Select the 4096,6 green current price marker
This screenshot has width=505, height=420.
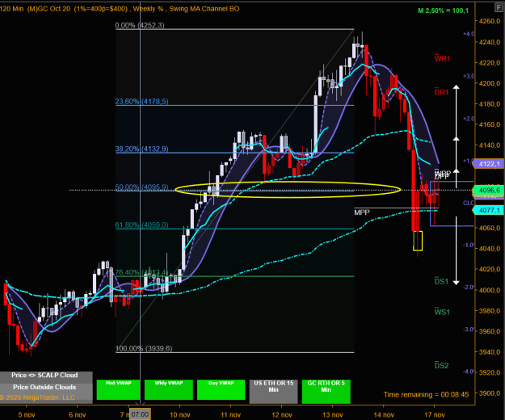489,190
